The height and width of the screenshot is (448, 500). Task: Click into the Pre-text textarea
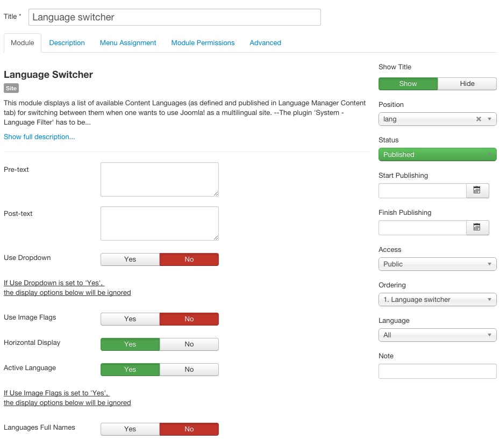coord(159,179)
